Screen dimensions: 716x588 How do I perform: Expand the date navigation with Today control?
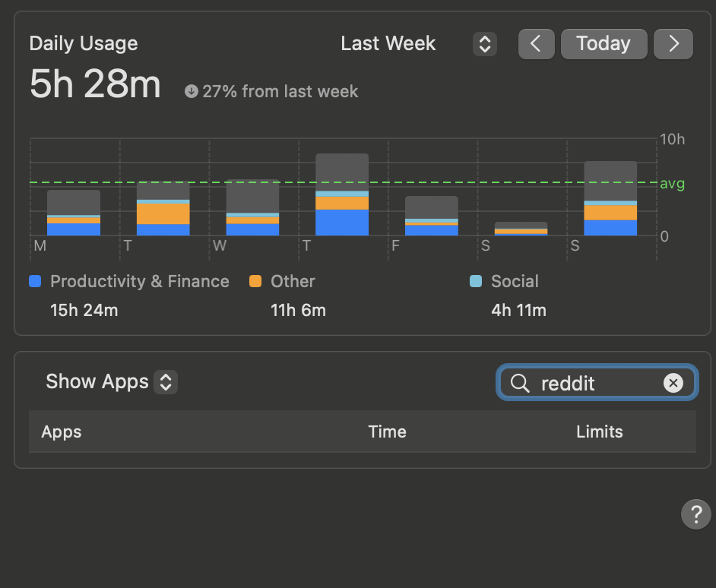coord(604,43)
